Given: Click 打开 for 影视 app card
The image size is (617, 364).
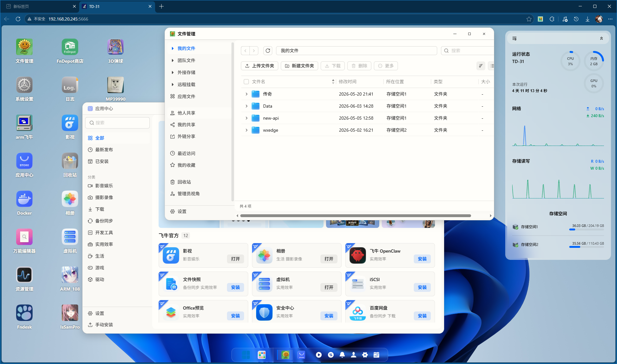Looking at the screenshot, I should click(236, 259).
